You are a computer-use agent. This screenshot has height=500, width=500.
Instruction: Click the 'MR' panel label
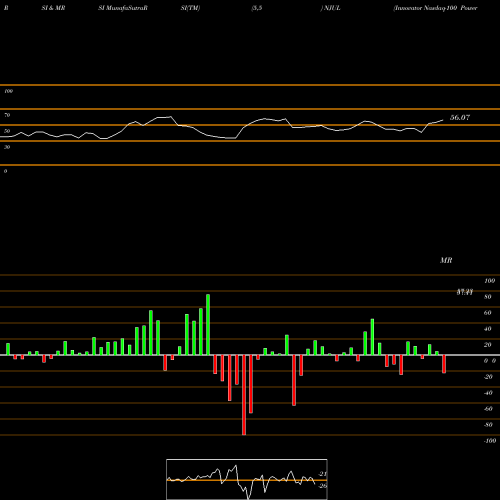446,260
